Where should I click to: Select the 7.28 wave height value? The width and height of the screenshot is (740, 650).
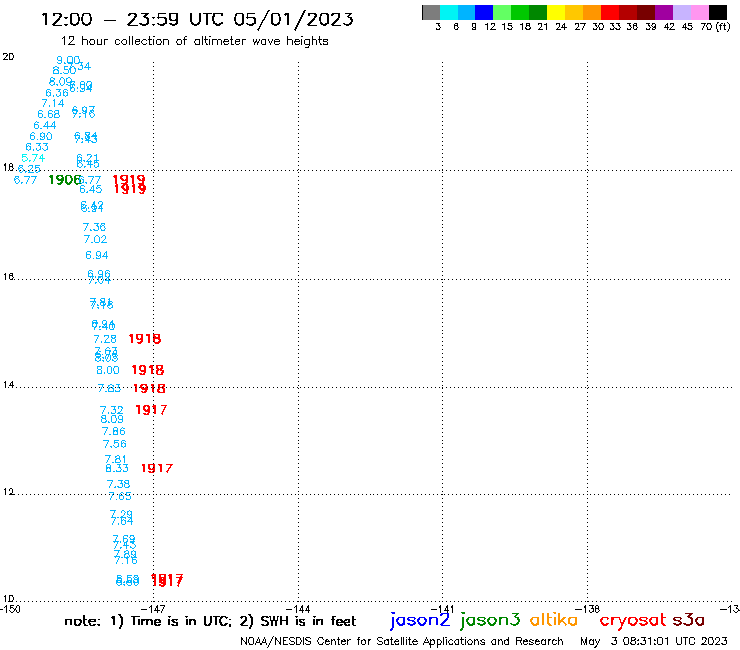click(x=105, y=339)
